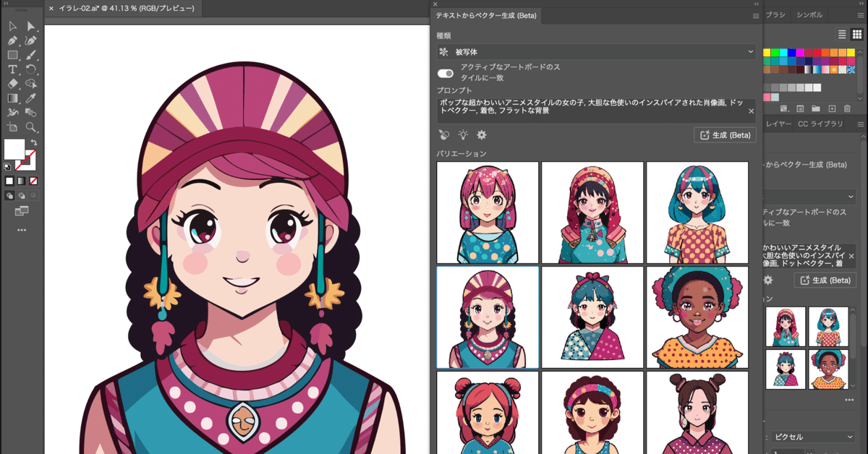Viewport: 868px width, 454px height.
Task: Toggle the アクティブなアートボードのスタイル switch
Action: tap(446, 73)
